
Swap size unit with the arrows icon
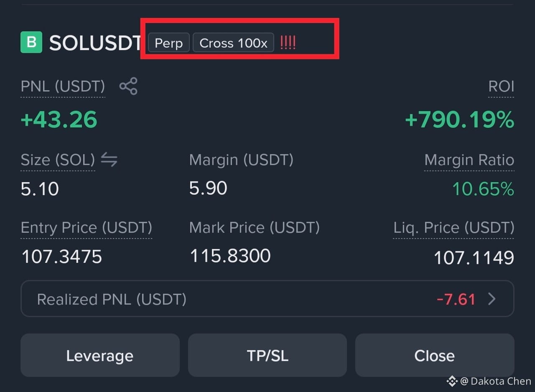point(109,160)
